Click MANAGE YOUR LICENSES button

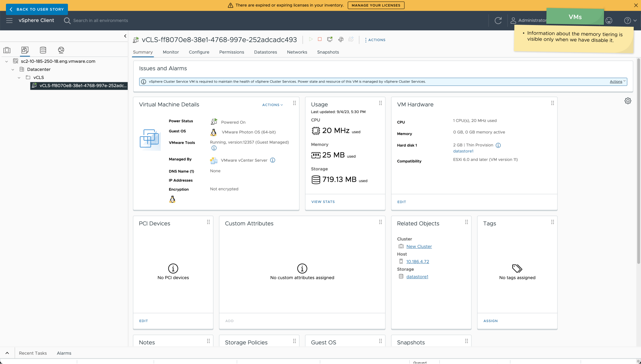tap(376, 5)
